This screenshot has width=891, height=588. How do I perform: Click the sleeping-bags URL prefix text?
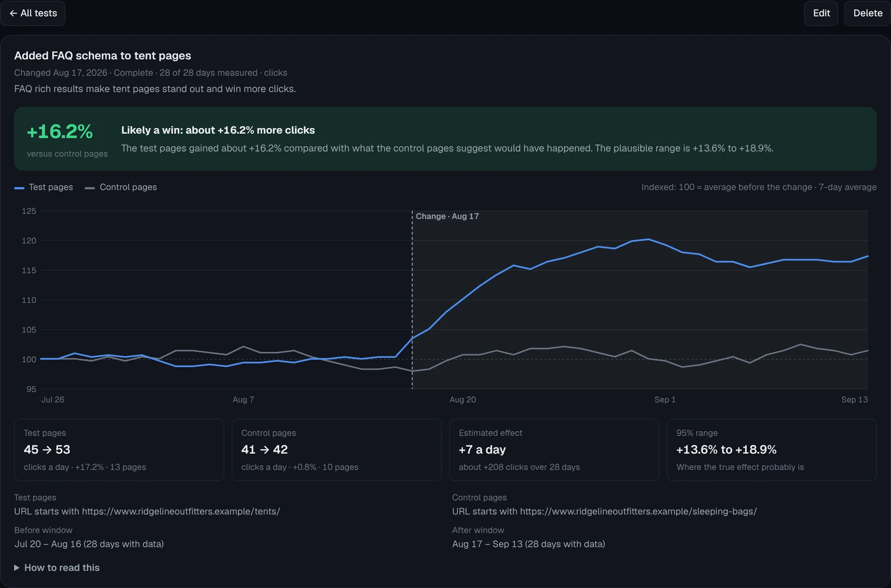[x=604, y=511]
